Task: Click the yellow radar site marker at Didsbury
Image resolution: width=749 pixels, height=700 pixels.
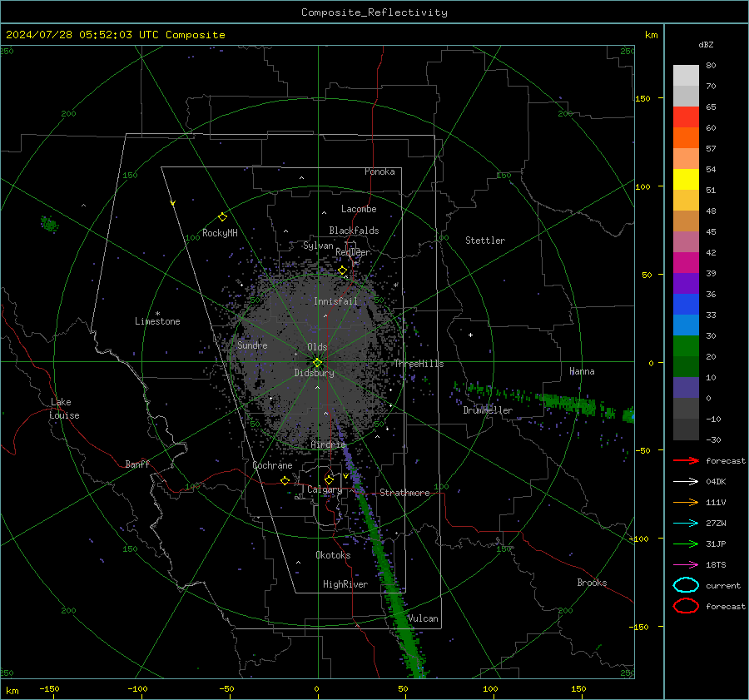Action: (x=317, y=363)
